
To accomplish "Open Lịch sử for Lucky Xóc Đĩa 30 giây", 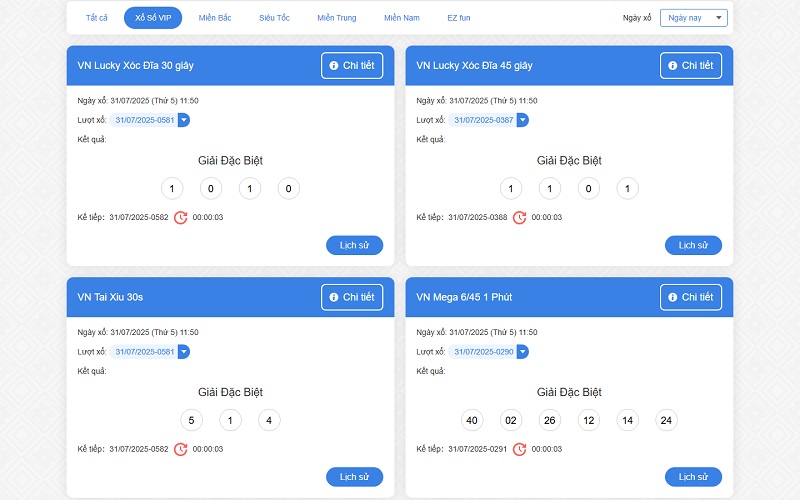I will coord(354,245).
